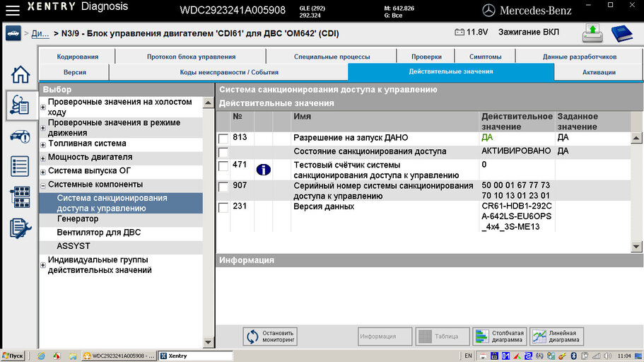Click the Mercedes-Benz star logo
Image resolution: width=644 pixels, height=362 pixels.
coord(488,11)
